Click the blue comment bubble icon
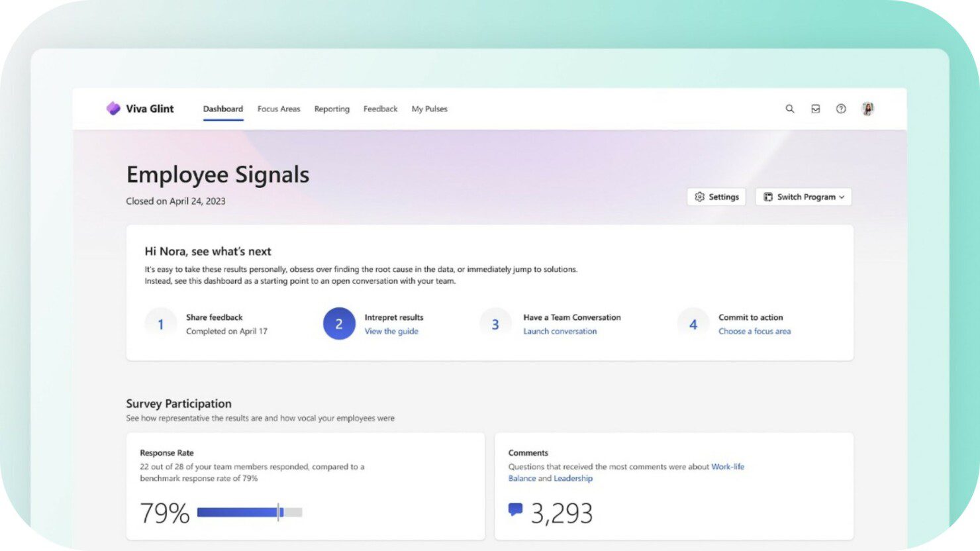The image size is (980, 551). 516,510
